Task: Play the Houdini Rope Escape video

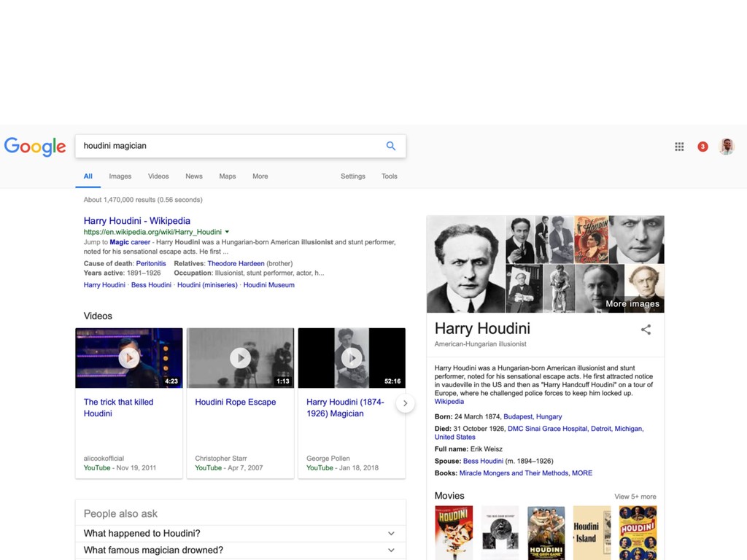Action: coord(241,357)
